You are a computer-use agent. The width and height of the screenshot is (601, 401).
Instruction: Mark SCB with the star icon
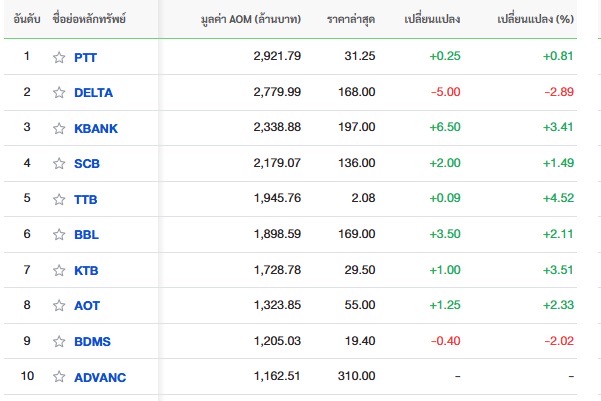pos(59,163)
